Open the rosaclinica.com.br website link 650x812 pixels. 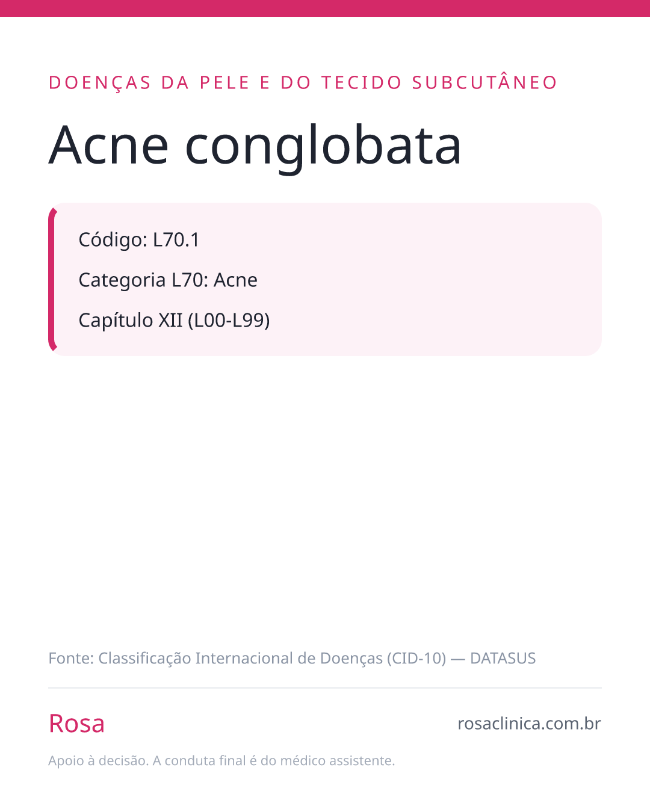(529, 724)
